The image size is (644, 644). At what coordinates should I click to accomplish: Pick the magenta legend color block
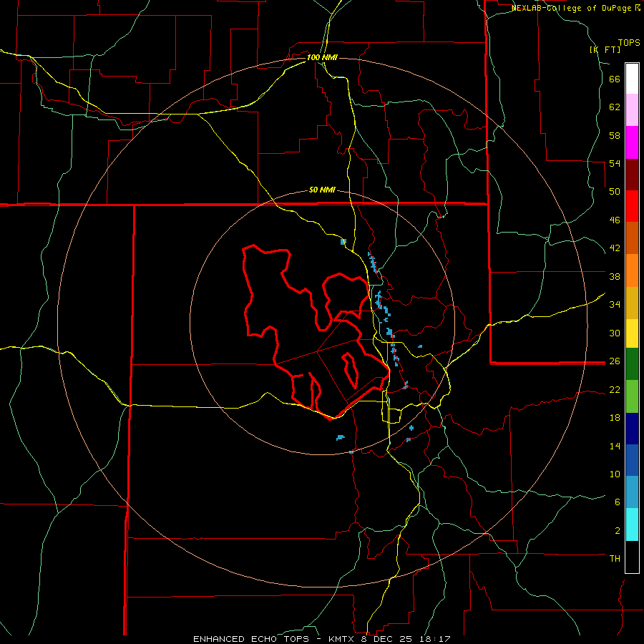point(632,142)
